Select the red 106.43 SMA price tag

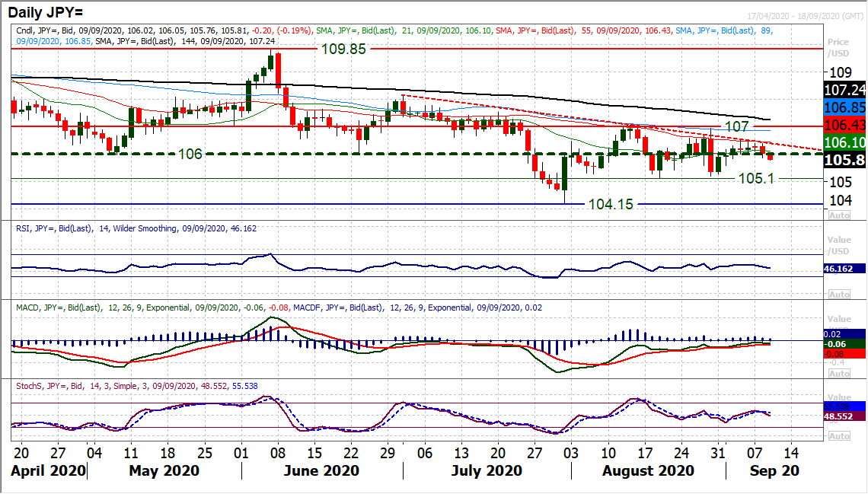pos(845,125)
